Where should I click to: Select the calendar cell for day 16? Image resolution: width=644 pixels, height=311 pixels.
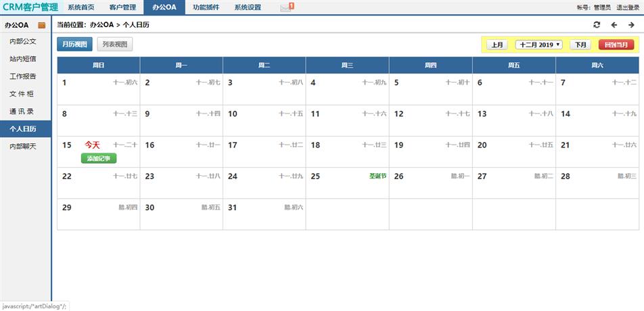point(181,152)
